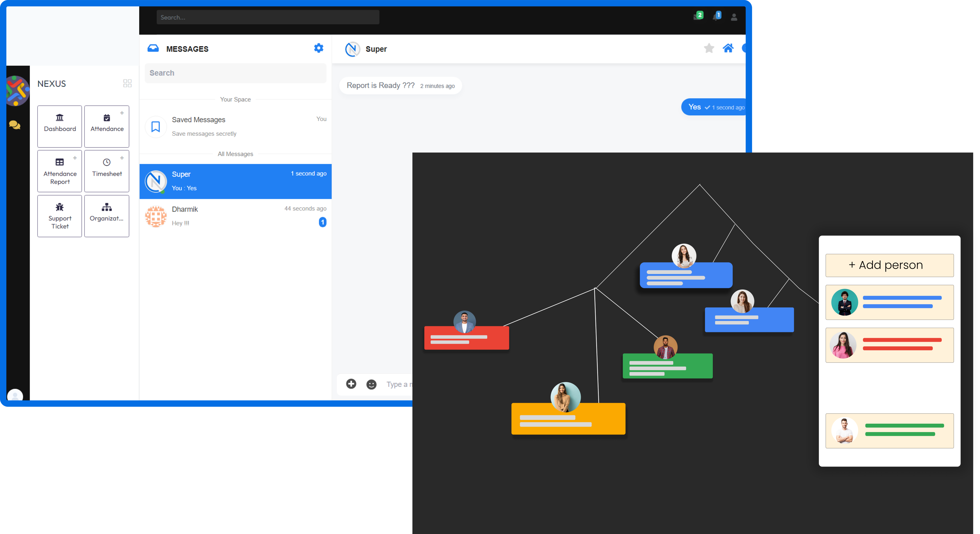Image resolution: width=980 pixels, height=534 pixels.
Task: Open bell notifications with badge 1
Action: (716, 17)
